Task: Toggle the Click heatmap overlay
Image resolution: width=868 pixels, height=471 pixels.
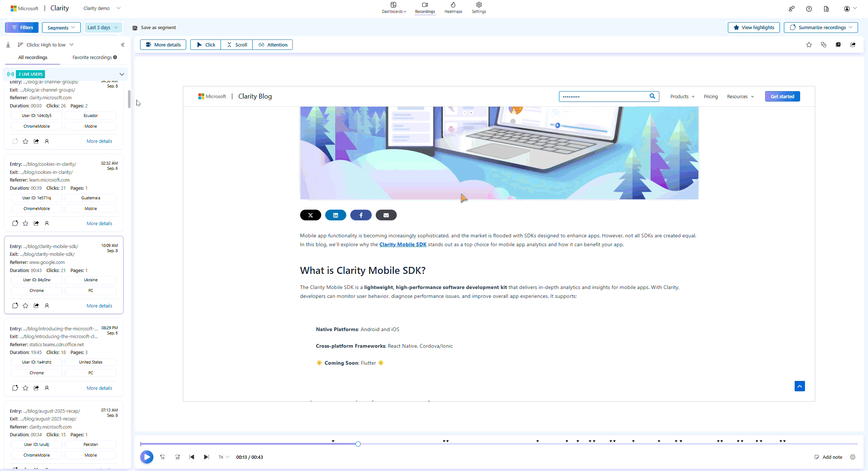Action: (206, 45)
